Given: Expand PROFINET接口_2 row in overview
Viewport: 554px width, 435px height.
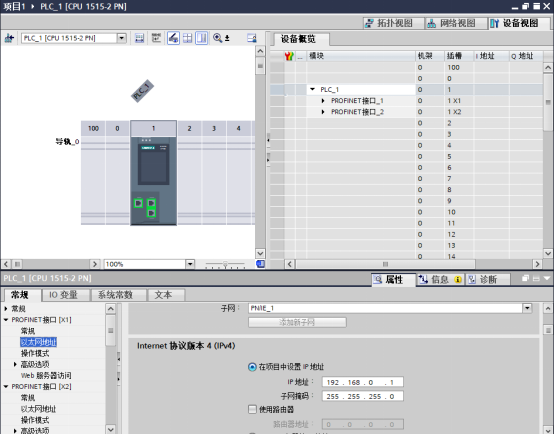Looking at the screenshot, I should (323, 112).
